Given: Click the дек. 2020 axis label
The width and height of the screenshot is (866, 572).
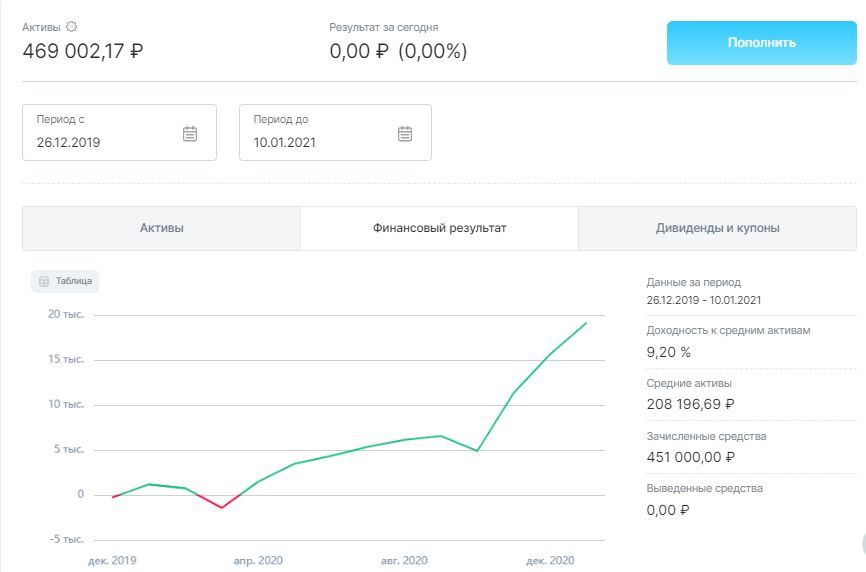Looking at the screenshot, I should [550, 560].
